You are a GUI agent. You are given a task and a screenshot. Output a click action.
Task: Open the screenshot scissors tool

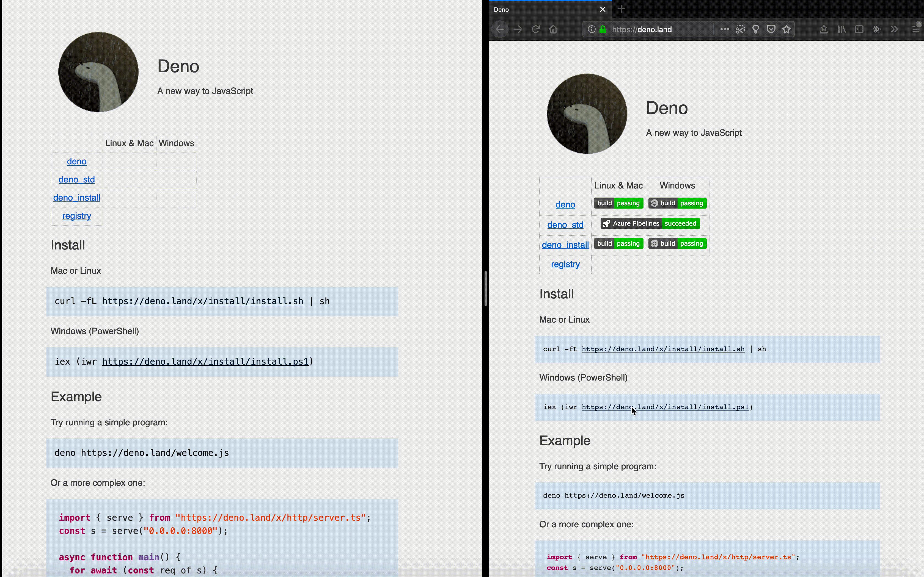point(740,29)
